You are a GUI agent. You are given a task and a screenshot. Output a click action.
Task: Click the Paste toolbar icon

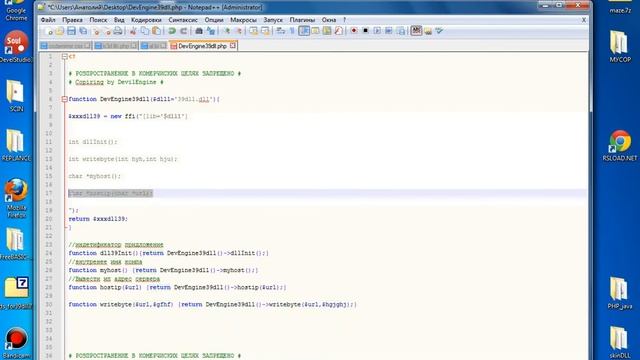click(156, 31)
